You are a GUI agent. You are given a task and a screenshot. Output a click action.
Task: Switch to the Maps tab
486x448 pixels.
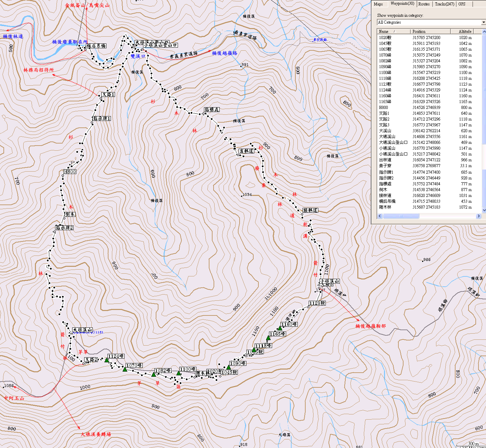378,4
